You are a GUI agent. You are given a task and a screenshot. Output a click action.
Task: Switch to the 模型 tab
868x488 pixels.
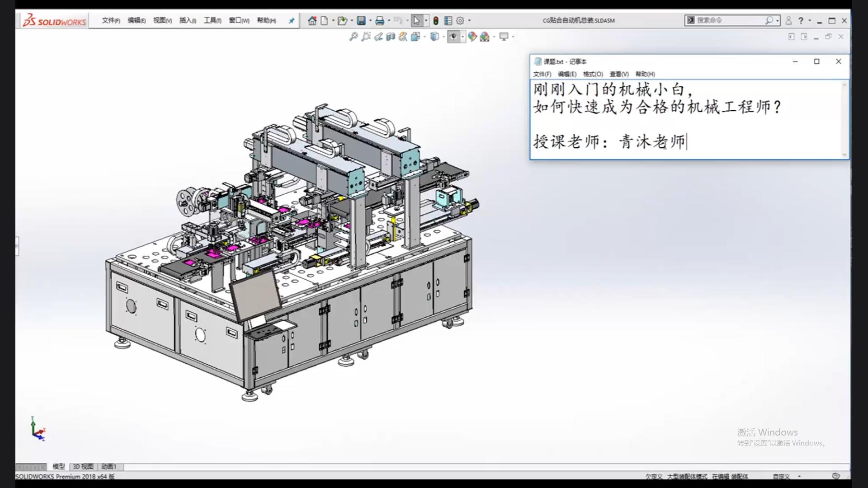click(x=59, y=466)
